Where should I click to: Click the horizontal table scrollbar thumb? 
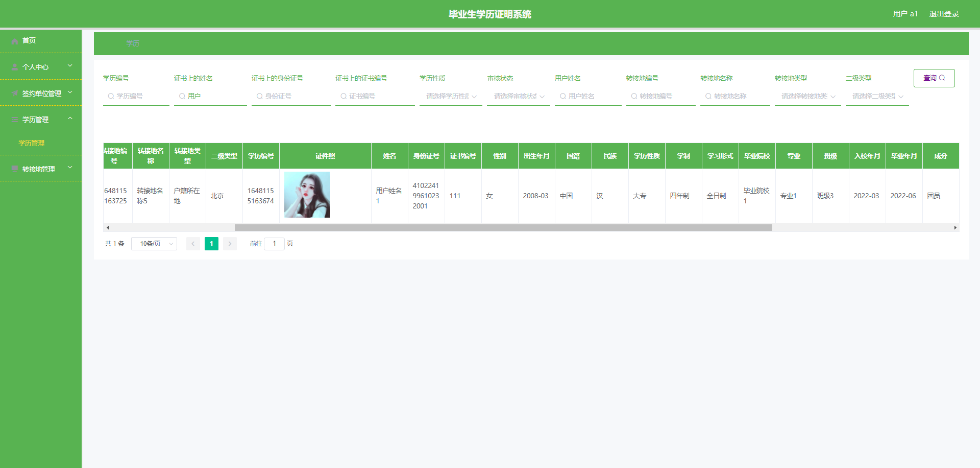point(503,227)
